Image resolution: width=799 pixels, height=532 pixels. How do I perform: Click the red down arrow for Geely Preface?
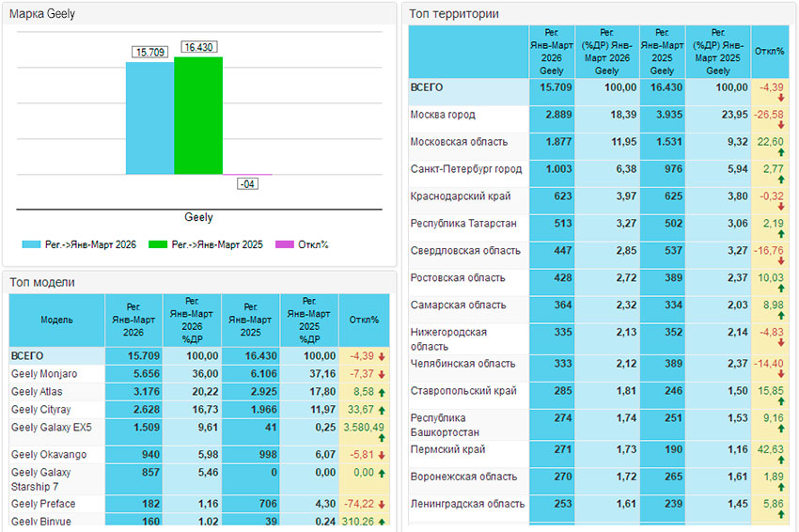(382, 505)
